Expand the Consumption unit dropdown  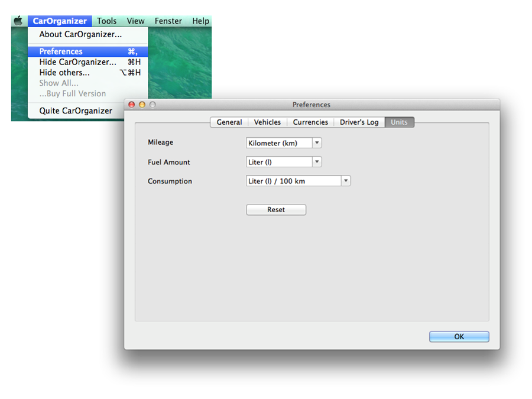pyautogui.click(x=298, y=181)
